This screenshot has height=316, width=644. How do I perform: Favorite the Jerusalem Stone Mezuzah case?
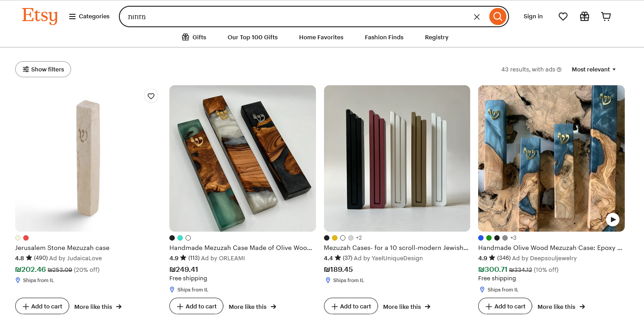point(151,96)
